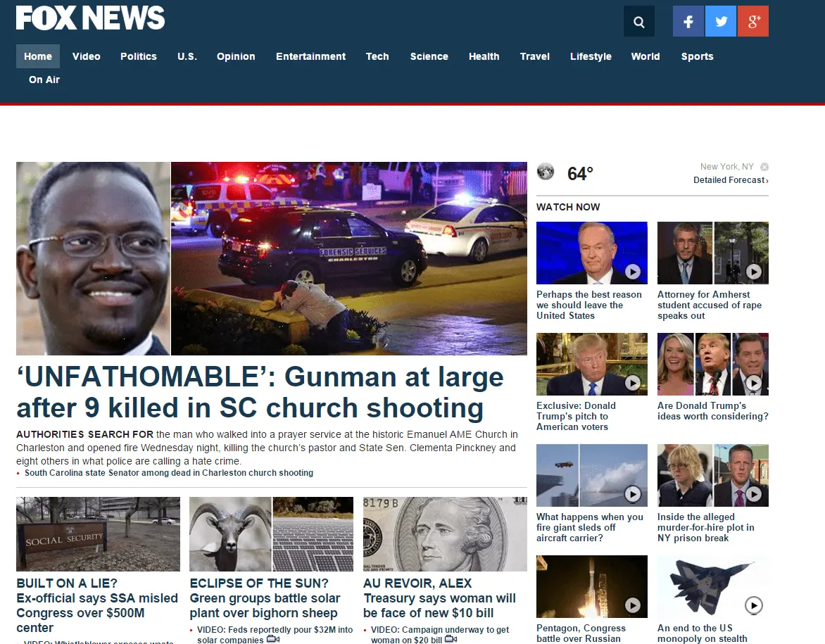Go to the Sports section
Viewport: 825px width, 644px height.
(697, 56)
